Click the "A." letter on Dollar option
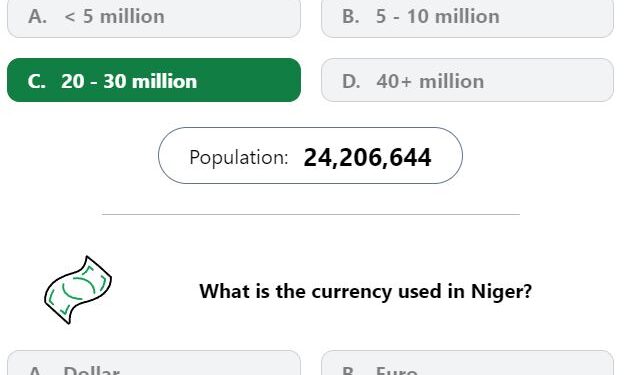 click(37, 371)
